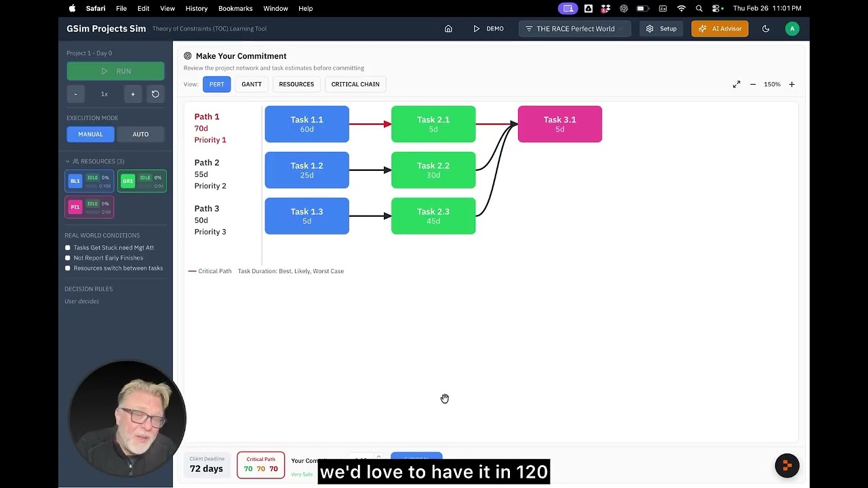Switch to the CRITICAL CHAIN view

[355, 84]
